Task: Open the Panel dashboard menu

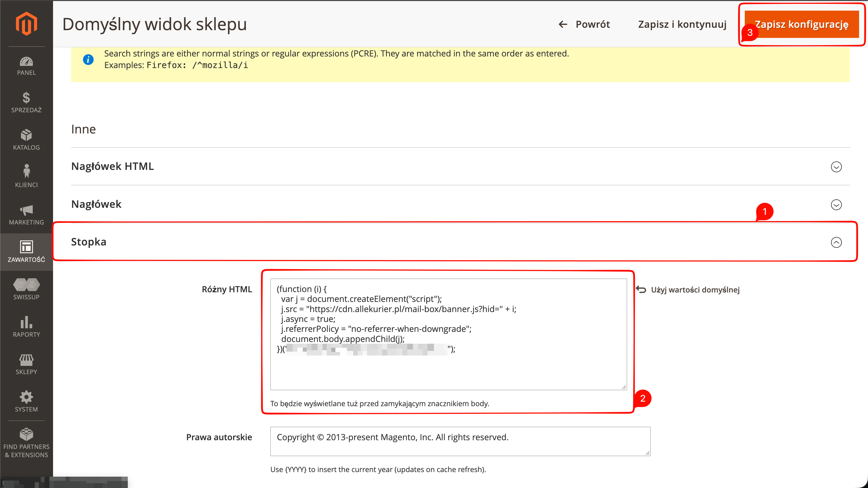Action: [x=26, y=66]
